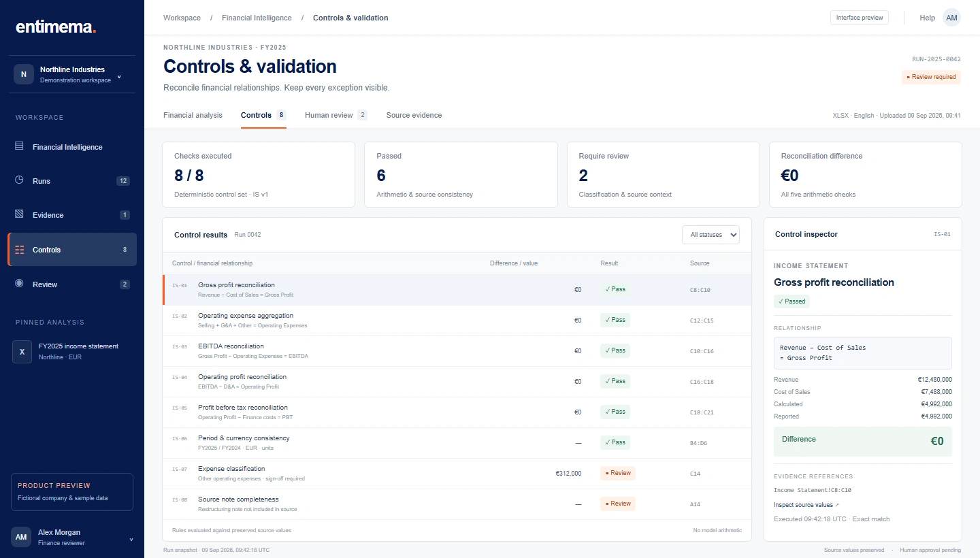Select the EBITDA reconciliation row

point(457,351)
